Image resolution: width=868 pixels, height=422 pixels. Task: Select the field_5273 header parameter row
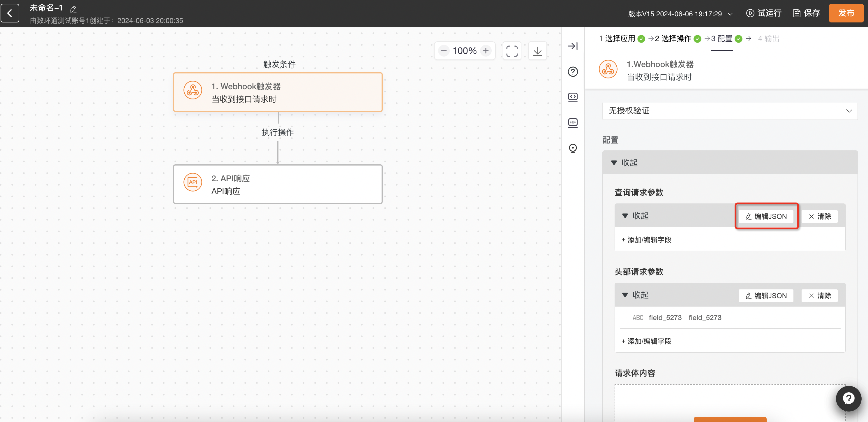coord(730,317)
